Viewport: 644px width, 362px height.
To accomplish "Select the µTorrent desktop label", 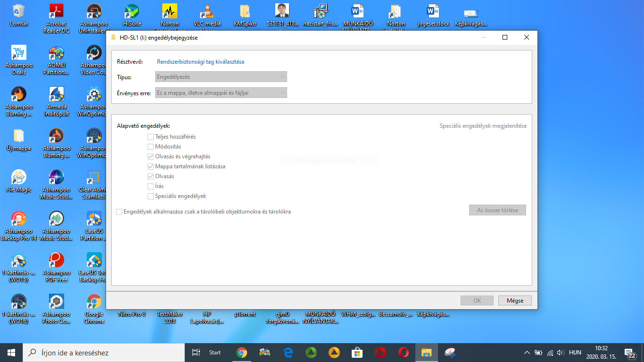I will (245, 314).
